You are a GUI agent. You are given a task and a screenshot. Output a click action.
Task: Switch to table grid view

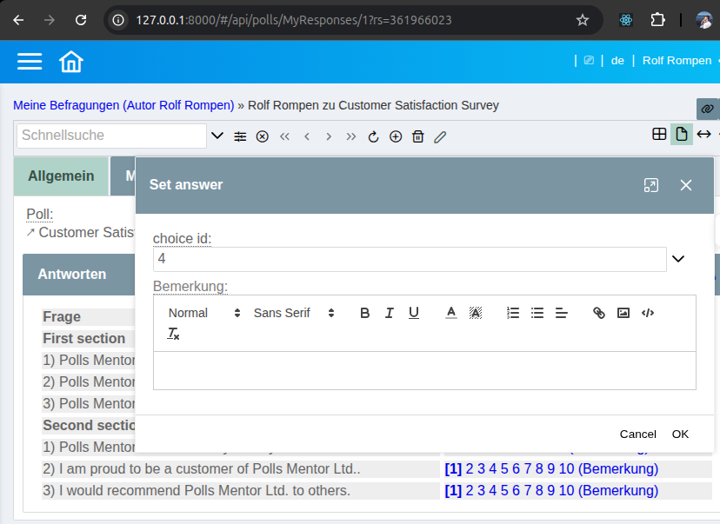pyautogui.click(x=659, y=134)
